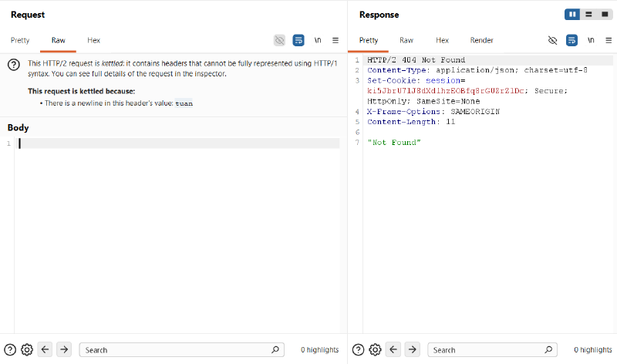Select the Raw tab in Response panel
Viewport: 617px width, 364px height.
(x=406, y=40)
